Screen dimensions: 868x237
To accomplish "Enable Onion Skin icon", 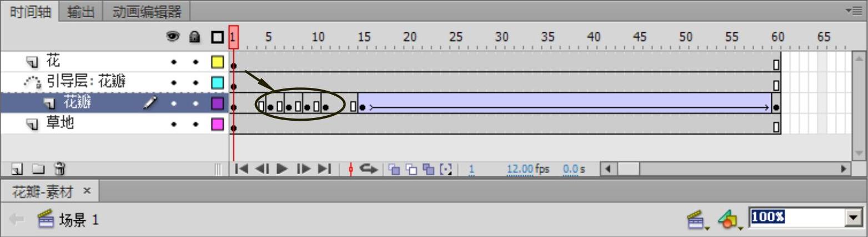I will point(394,169).
